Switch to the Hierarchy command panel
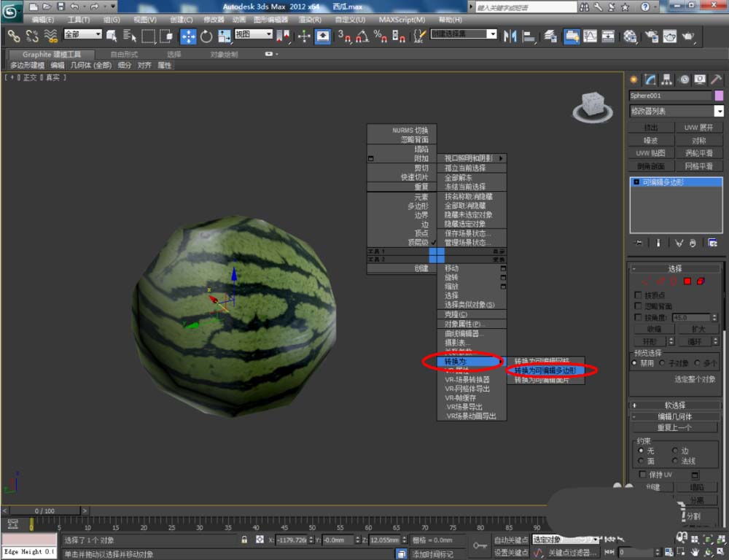729x560 pixels. tap(667, 79)
